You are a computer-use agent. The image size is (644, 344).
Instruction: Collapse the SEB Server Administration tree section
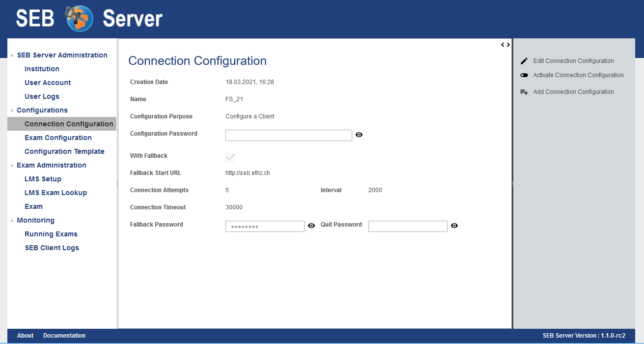pyautogui.click(x=12, y=56)
